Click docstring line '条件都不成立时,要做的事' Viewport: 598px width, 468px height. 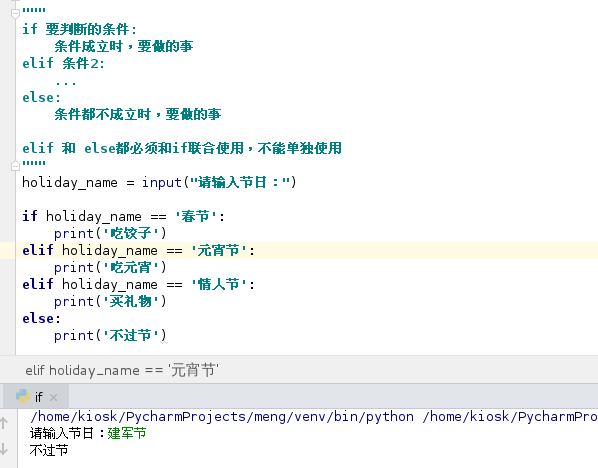[138, 114]
